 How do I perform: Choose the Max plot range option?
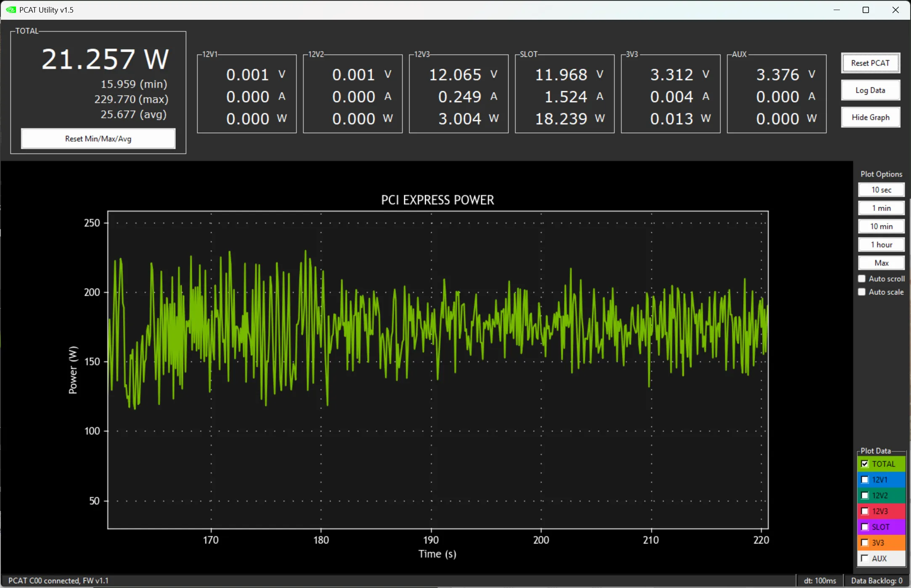click(x=881, y=263)
